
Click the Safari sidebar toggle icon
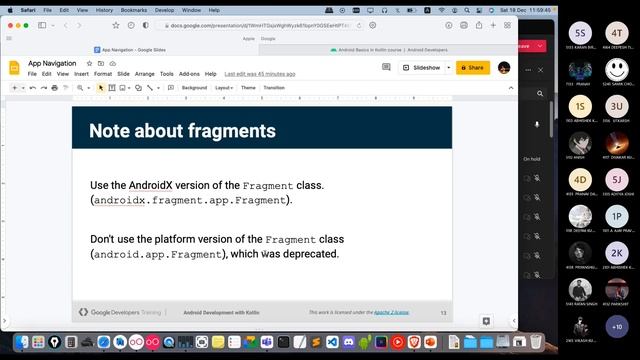(x=42, y=25)
